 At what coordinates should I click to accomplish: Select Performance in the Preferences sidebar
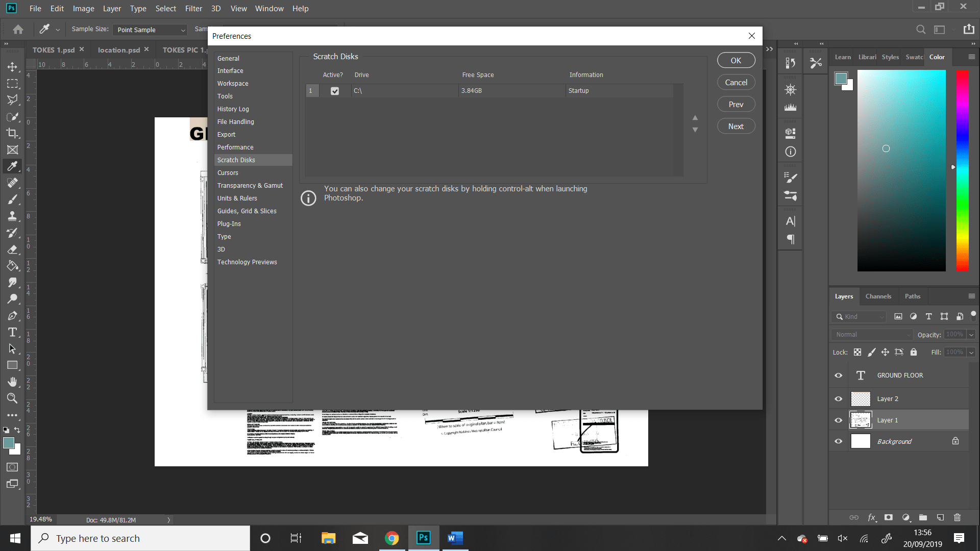[235, 147]
